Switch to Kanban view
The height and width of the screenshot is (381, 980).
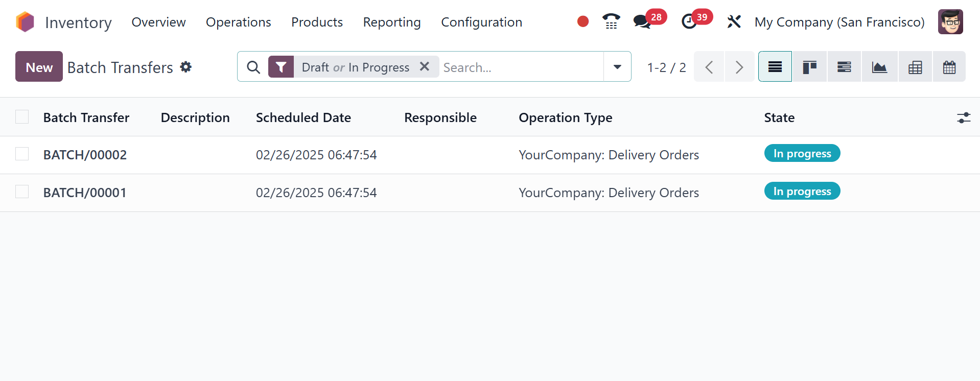[x=809, y=67]
